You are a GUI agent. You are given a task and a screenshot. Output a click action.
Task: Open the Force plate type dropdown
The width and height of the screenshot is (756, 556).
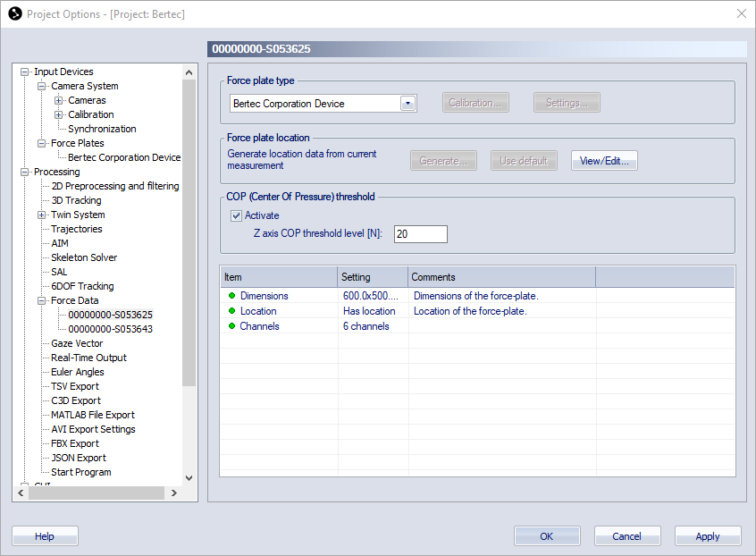[407, 104]
